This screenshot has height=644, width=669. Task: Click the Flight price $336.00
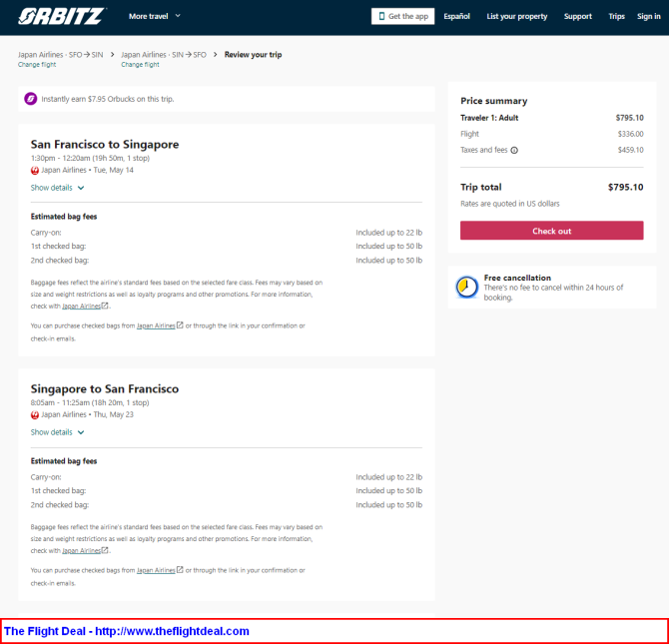[631, 134]
